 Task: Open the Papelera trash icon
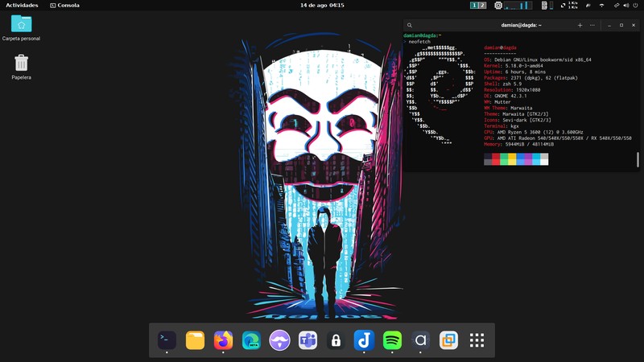pos(22,67)
